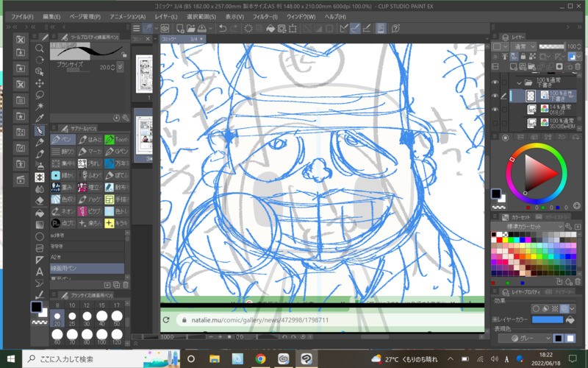Viewport: 588px width, 368px height.
Task: Select the Auto select magic wand tool
Action: tap(40, 107)
